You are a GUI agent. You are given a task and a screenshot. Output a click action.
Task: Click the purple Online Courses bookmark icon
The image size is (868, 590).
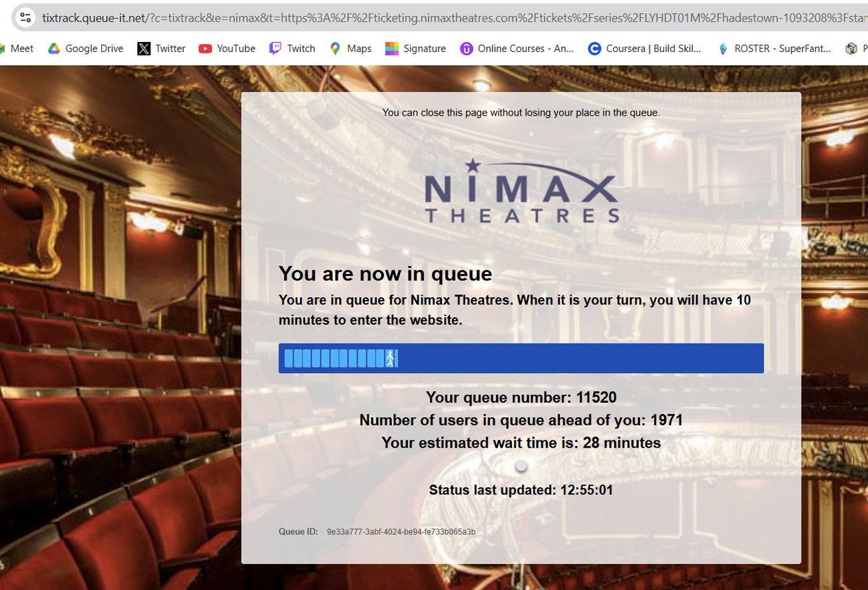465,48
